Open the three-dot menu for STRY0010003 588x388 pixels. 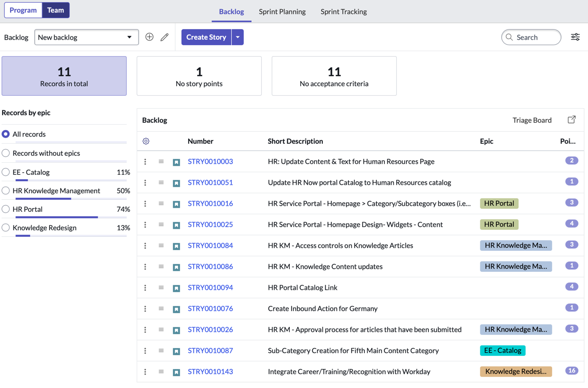pyautogui.click(x=145, y=162)
